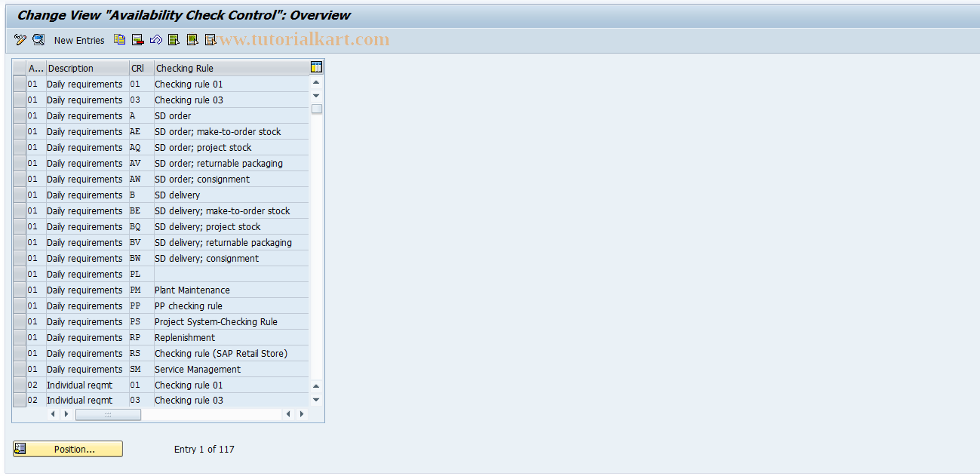Click horizontal scrollbar thumb

click(x=108, y=414)
